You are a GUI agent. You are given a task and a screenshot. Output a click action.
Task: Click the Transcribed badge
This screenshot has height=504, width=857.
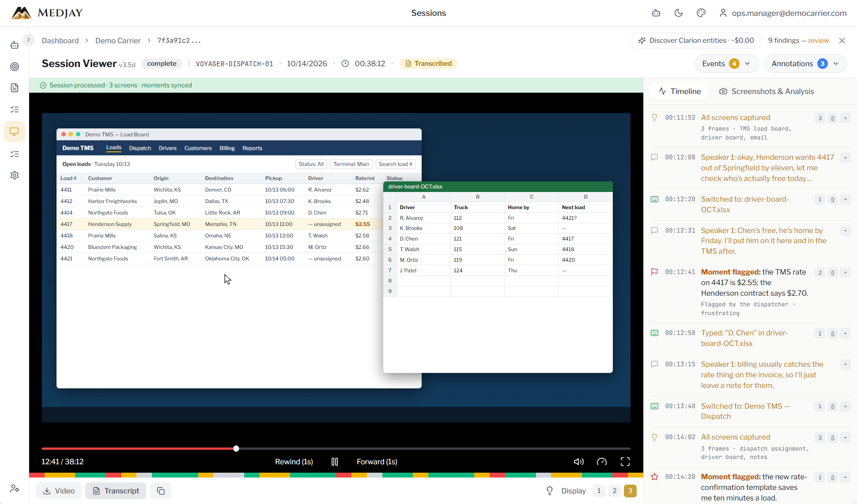(428, 64)
